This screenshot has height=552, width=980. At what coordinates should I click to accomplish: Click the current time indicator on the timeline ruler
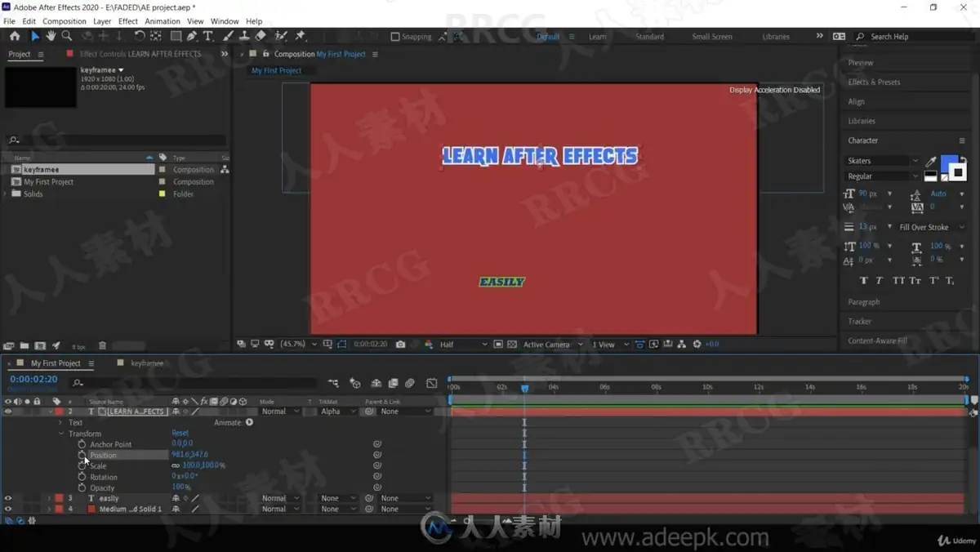525,387
